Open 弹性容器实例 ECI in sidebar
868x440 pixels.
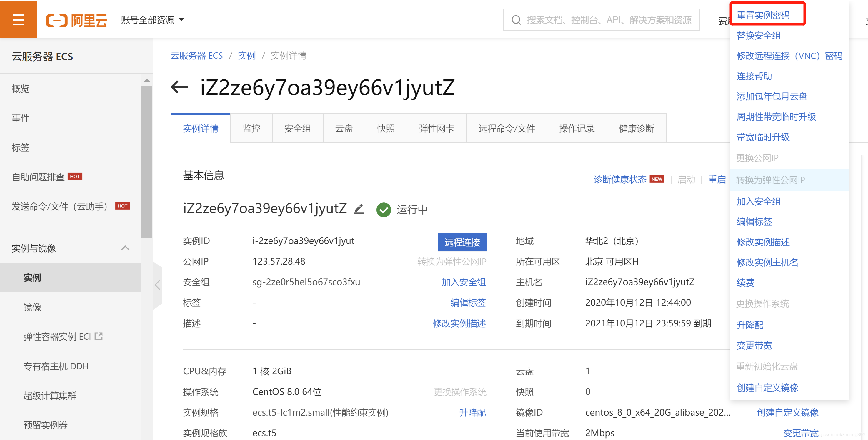(x=57, y=336)
